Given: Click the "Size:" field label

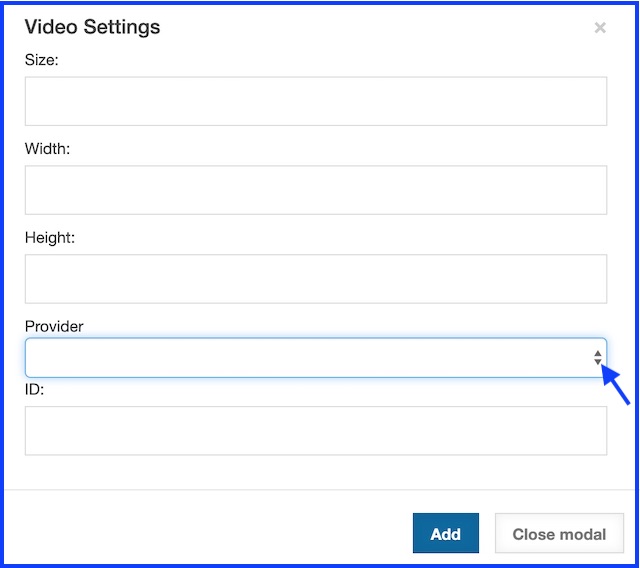Looking at the screenshot, I should pos(42,60).
